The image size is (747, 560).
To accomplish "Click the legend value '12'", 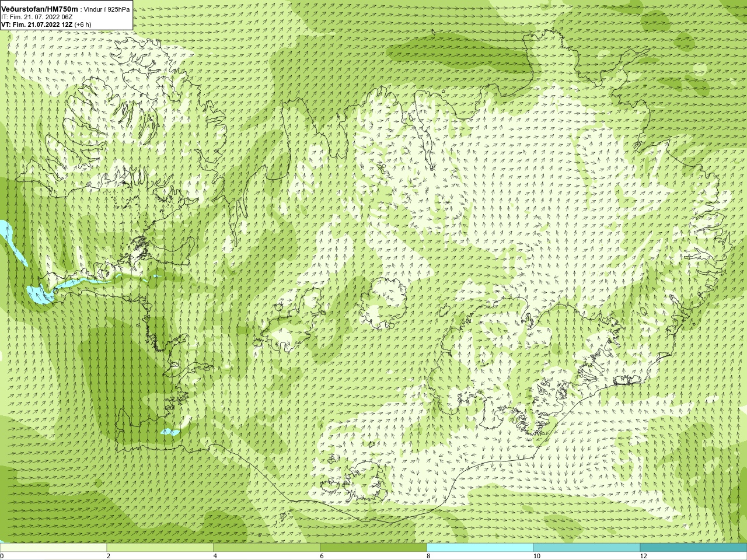I will point(643,556).
